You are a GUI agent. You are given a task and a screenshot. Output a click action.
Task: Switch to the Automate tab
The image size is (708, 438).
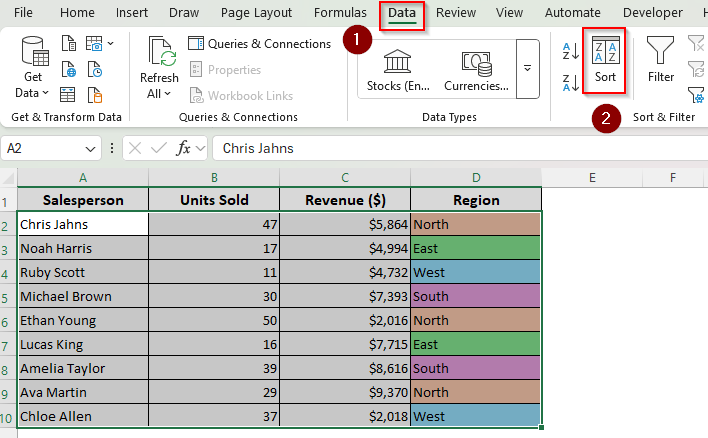(x=573, y=13)
